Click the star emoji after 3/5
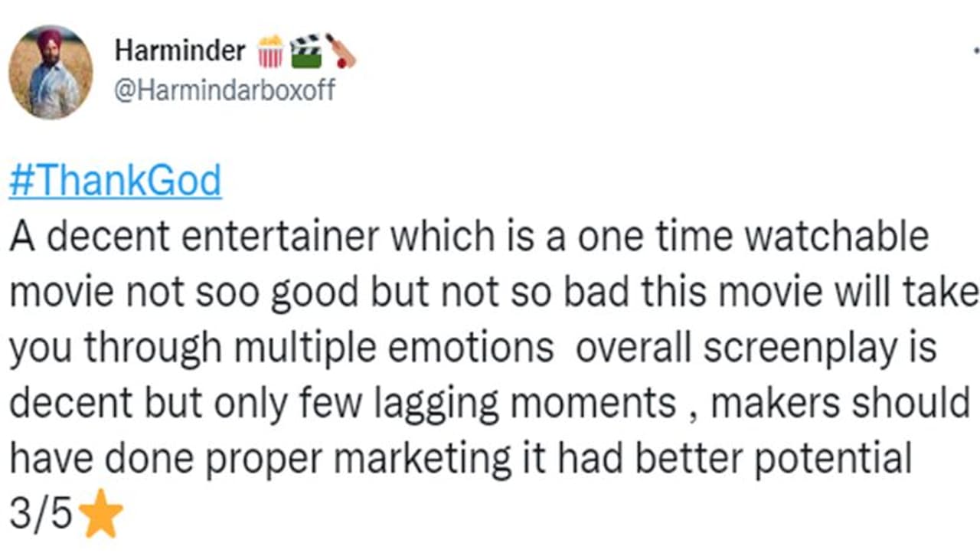Image resolution: width=980 pixels, height=553 pixels. 101,516
